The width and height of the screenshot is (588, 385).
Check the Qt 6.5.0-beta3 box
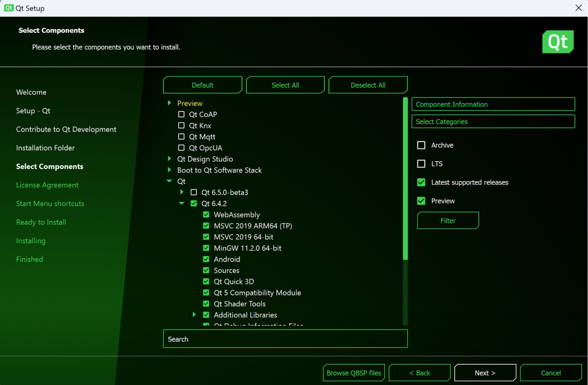click(194, 192)
